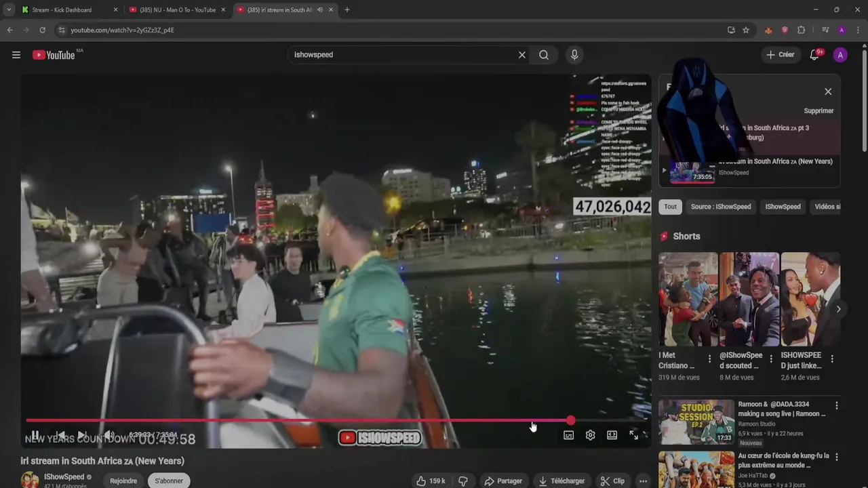Click the search magnifier button
The image size is (868, 488).
(544, 55)
